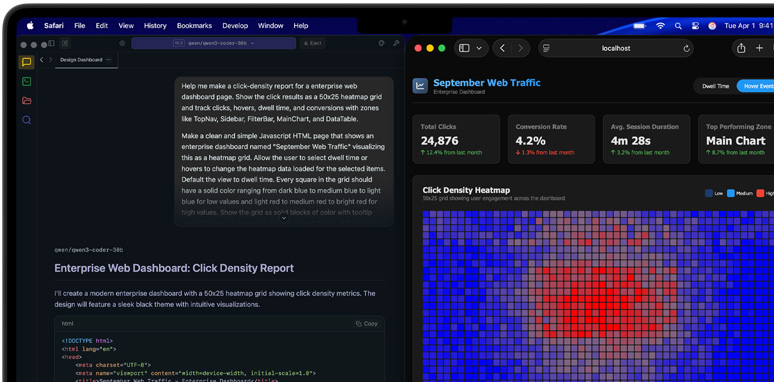Screen dimensions: 774x382
Task: Open the Safari application menu
Action: (x=54, y=26)
